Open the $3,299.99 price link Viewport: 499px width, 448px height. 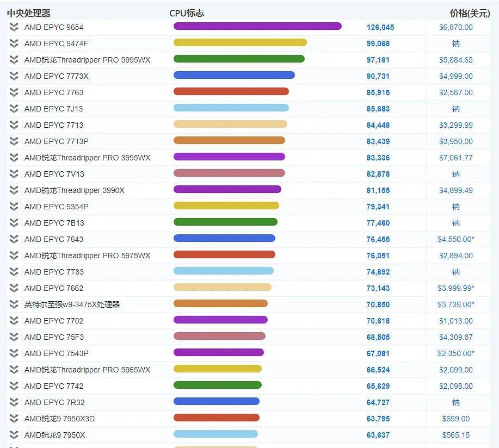(455, 125)
